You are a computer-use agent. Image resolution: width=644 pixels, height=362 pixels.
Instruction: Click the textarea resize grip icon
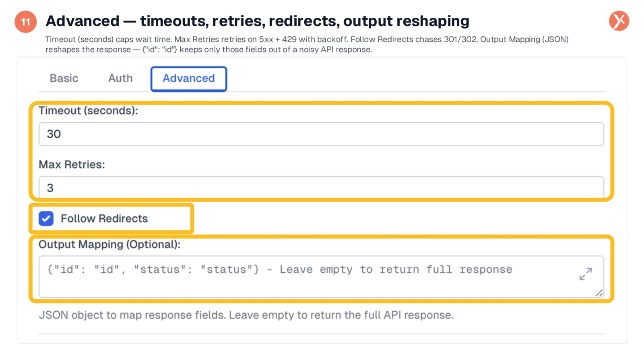click(599, 293)
